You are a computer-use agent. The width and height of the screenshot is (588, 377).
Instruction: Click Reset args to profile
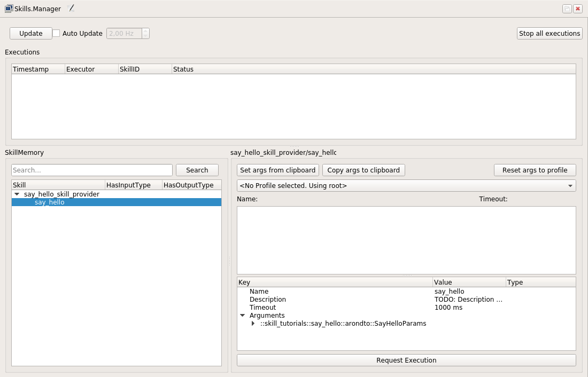coord(535,170)
